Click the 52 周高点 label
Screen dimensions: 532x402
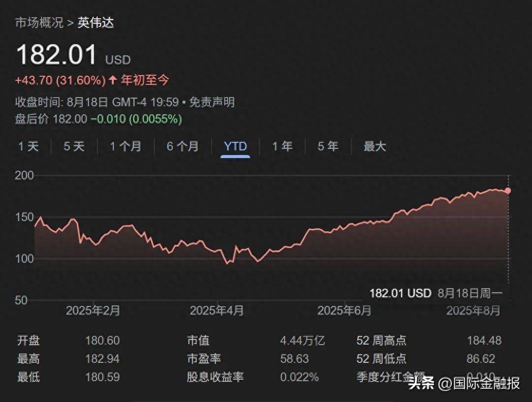point(382,341)
